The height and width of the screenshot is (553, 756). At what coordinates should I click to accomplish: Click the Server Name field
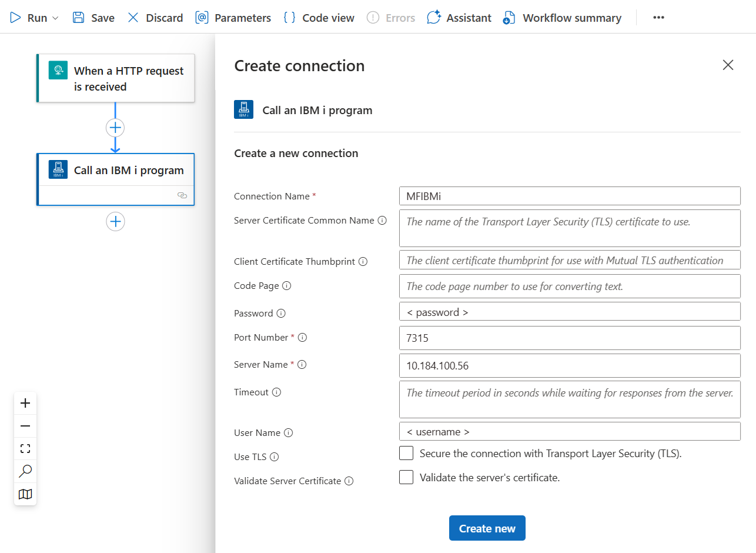click(570, 365)
